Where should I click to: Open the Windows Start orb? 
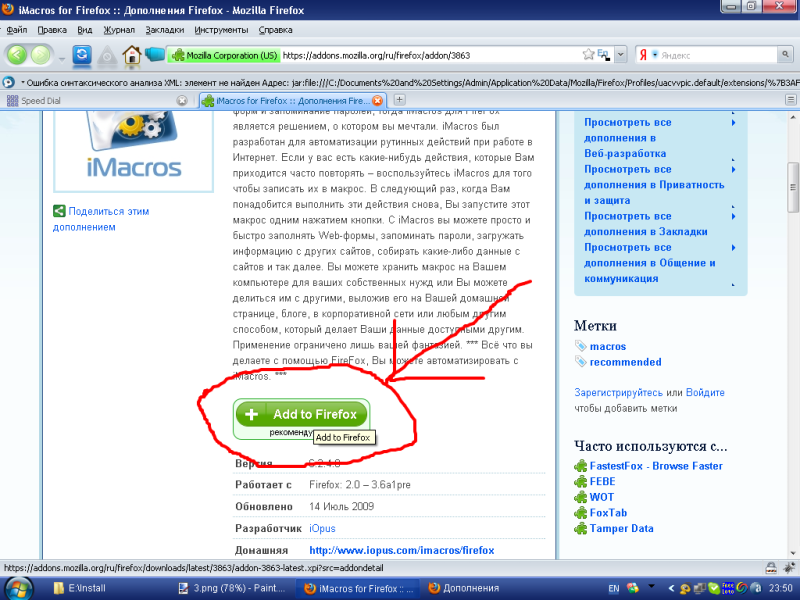click(x=19, y=588)
